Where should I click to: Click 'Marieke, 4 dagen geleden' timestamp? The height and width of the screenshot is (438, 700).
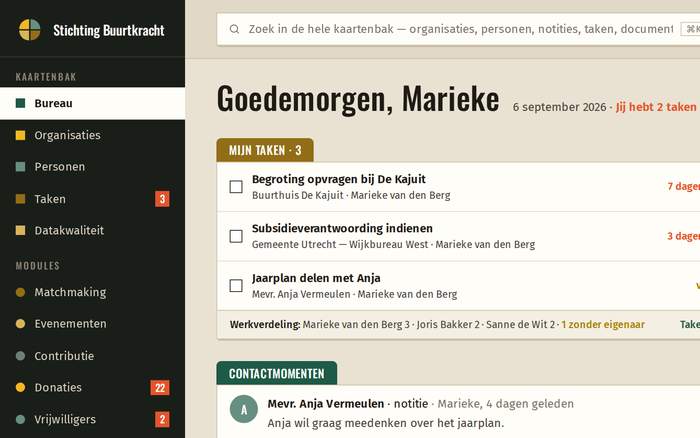point(505,404)
